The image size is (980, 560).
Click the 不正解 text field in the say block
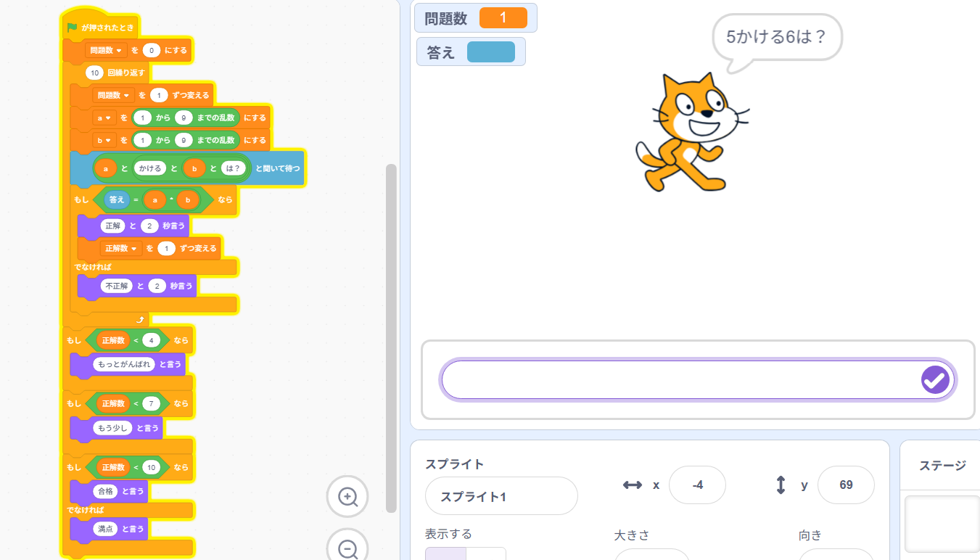click(117, 286)
